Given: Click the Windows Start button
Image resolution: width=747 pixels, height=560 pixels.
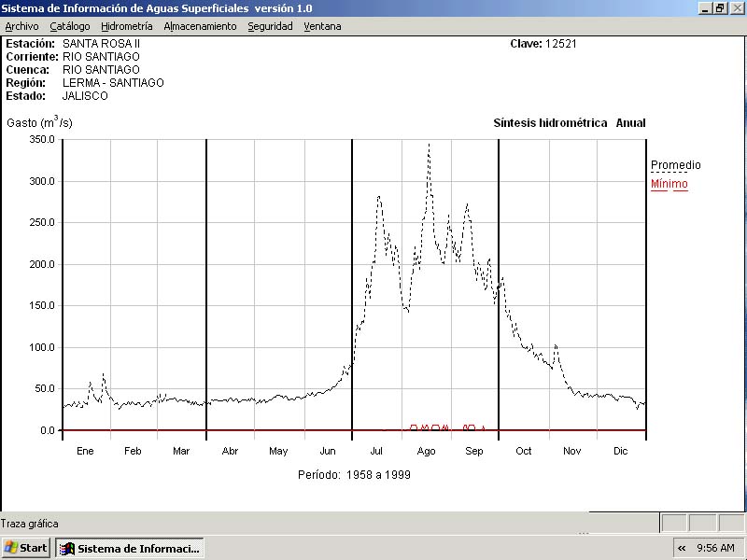Looking at the screenshot, I should click(25, 548).
